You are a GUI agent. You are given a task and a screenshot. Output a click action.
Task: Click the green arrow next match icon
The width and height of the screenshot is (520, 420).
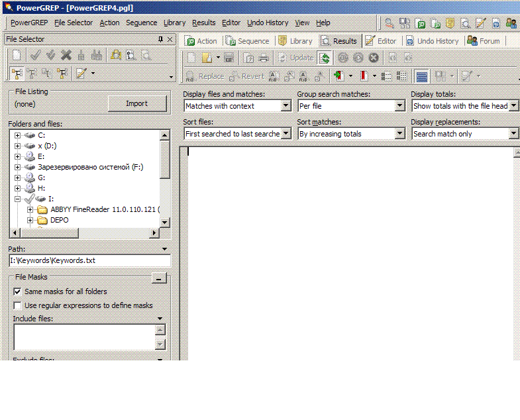click(x=338, y=76)
